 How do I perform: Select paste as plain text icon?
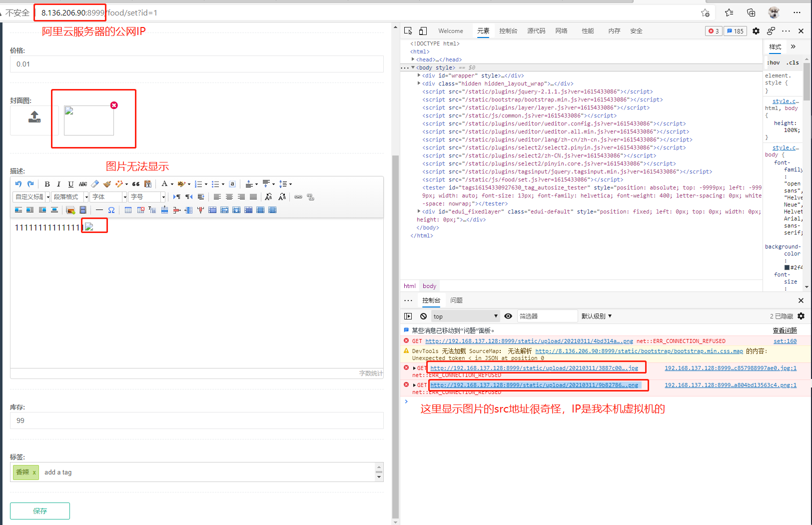[148, 184]
